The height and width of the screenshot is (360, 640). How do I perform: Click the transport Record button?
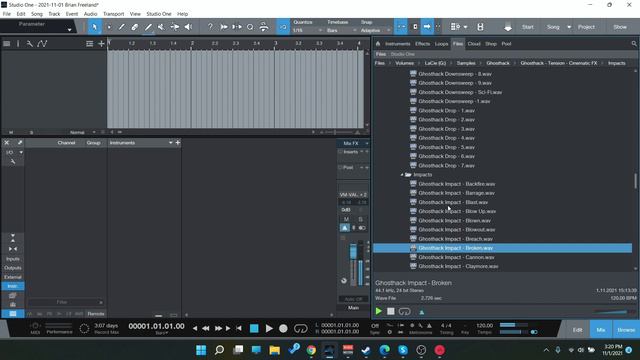[x=283, y=329]
